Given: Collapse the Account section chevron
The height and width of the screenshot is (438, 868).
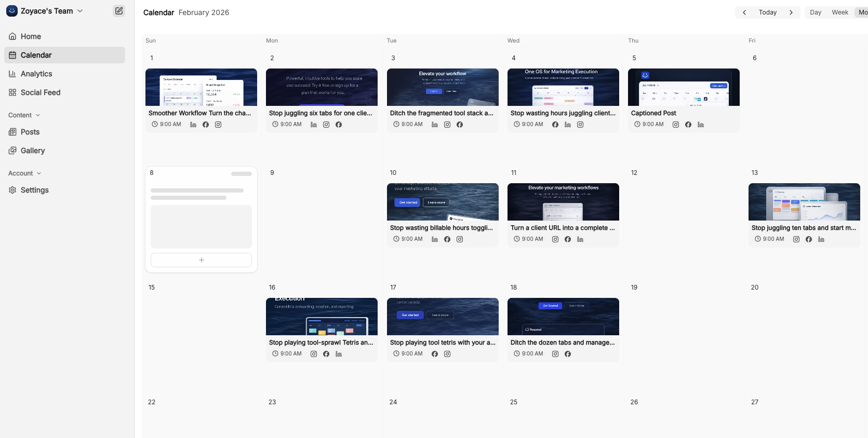Looking at the screenshot, I should pyautogui.click(x=39, y=173).
